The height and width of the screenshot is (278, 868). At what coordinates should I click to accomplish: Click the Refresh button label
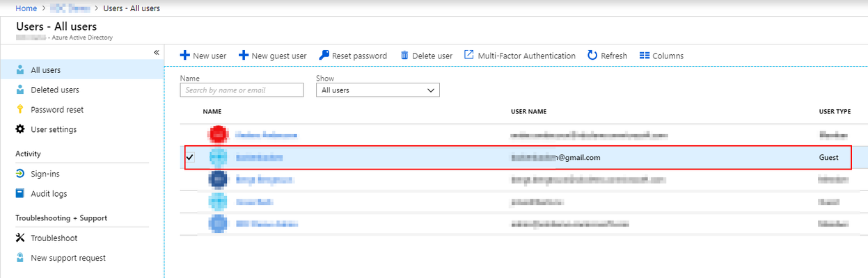pyautogui.click(x=614, y=56)
